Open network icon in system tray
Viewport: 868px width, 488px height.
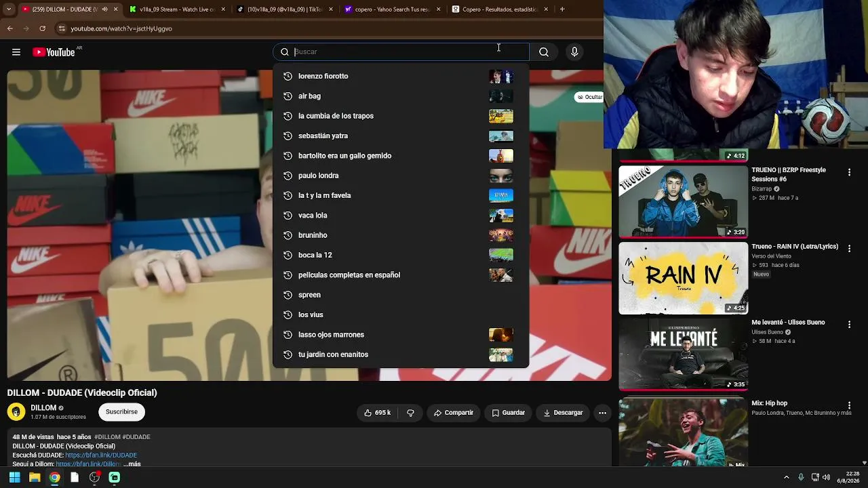pyautogui.click(x=815, y=477)
